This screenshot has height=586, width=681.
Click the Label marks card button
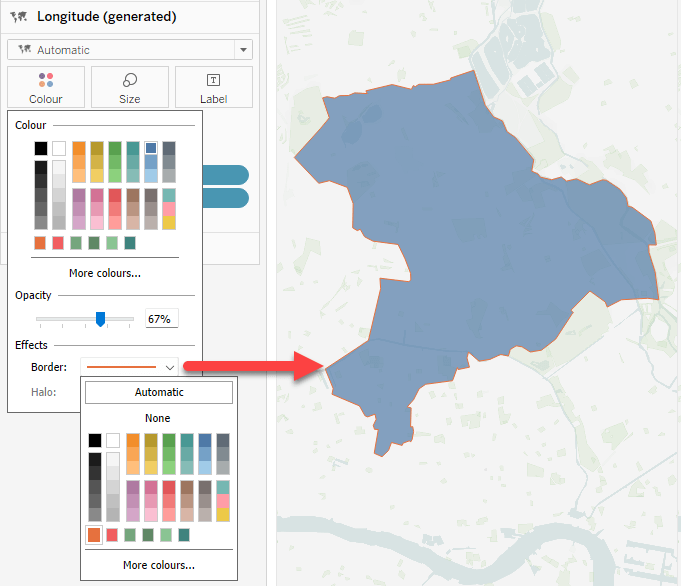pyautogui.click(x=213, y=87)
